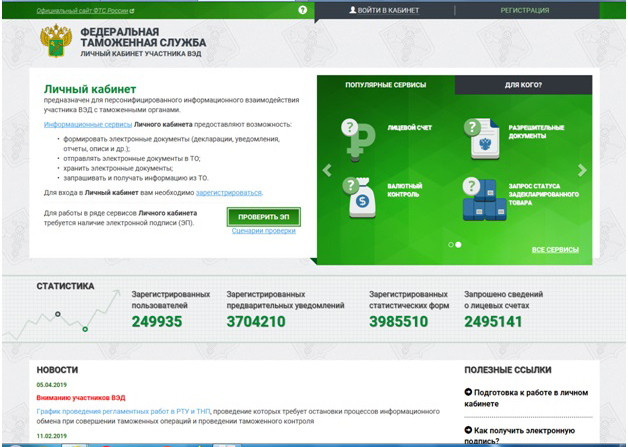Open the Запрос статуса задекларированного товара boxes icon
Screen dimensions: 628x447
click(x=485, y=199)
